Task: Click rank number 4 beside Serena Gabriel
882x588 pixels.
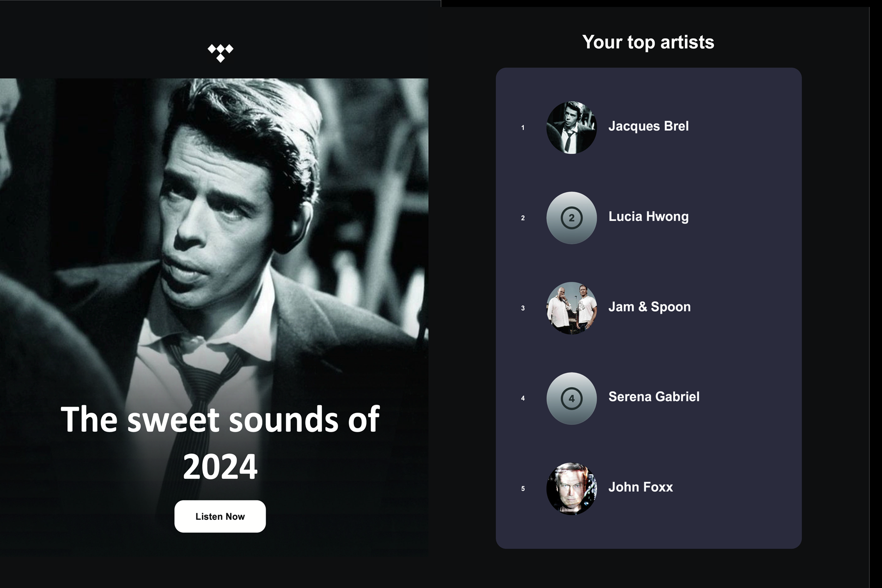Action: pos(523,398)
